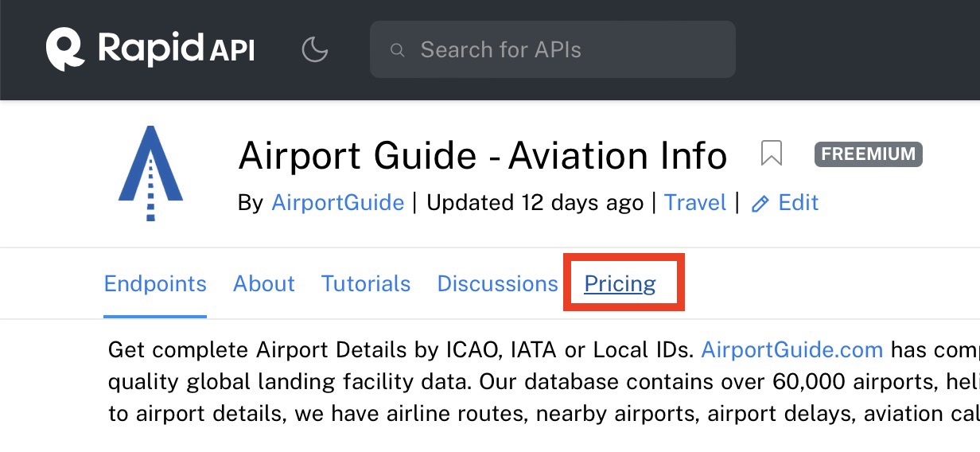This screenshot has width=980, height=452.
Task: Open the About tab
Action: pyautogui.click(x=264, y=284)
